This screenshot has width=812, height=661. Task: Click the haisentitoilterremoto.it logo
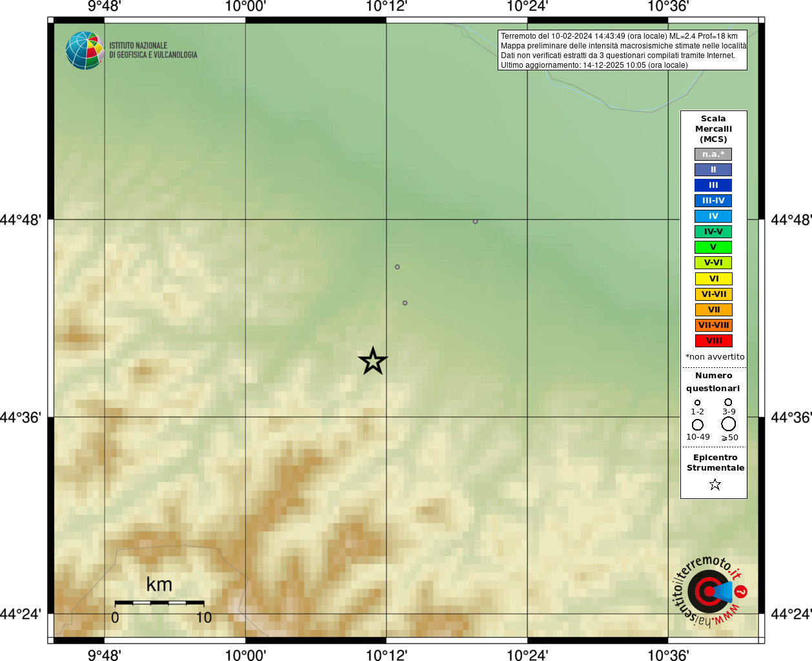tap(710, 591)
